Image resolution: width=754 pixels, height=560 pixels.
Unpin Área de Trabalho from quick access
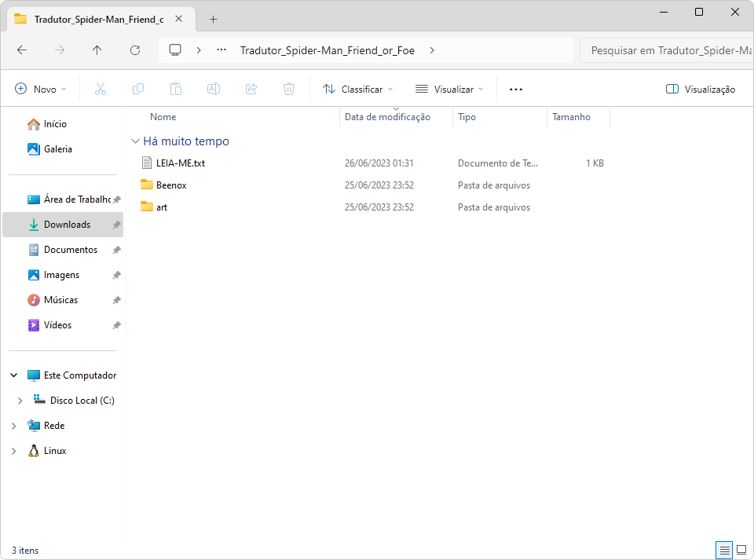pyautogui.click(x=116, y=199)
